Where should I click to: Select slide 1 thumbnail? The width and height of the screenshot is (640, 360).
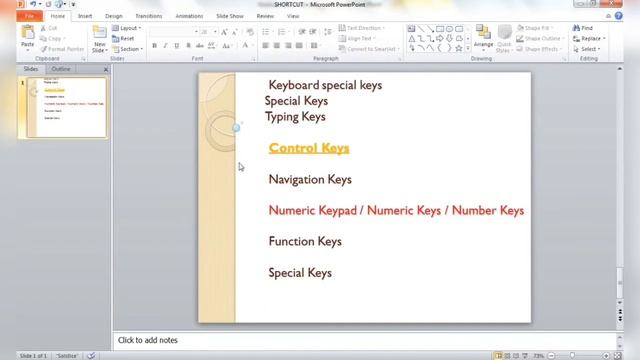point(67,108)
